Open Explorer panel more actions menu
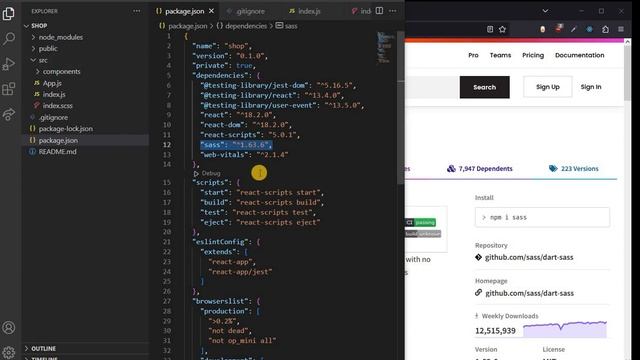Screen dimensions: 640x360 coord(137,11)
